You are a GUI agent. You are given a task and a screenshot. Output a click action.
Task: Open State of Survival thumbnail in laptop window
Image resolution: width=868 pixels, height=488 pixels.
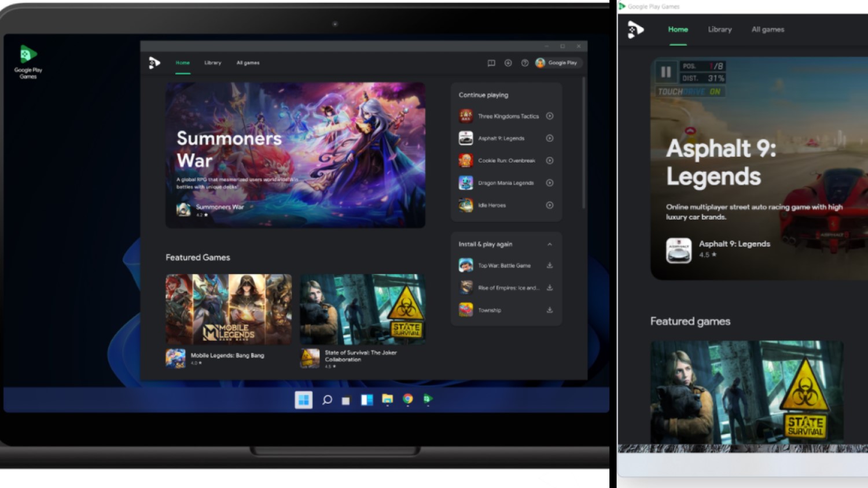click(362, 309)
